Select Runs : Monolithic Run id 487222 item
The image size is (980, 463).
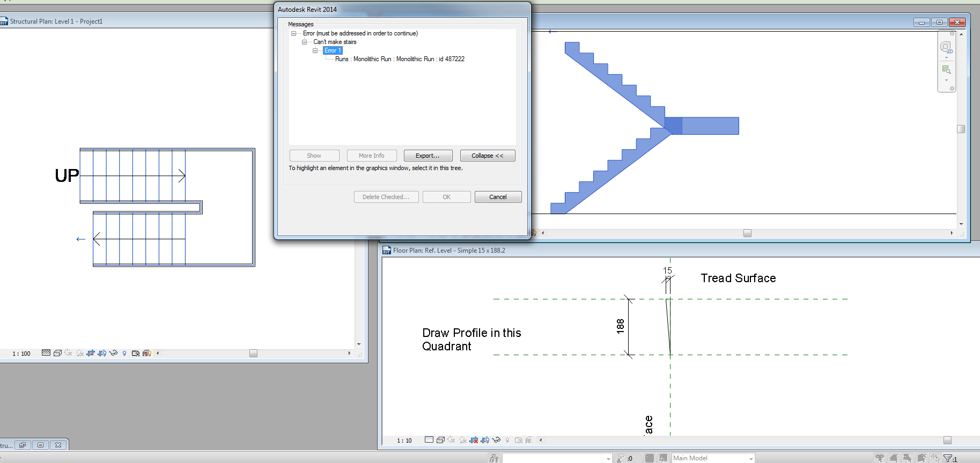400,59
